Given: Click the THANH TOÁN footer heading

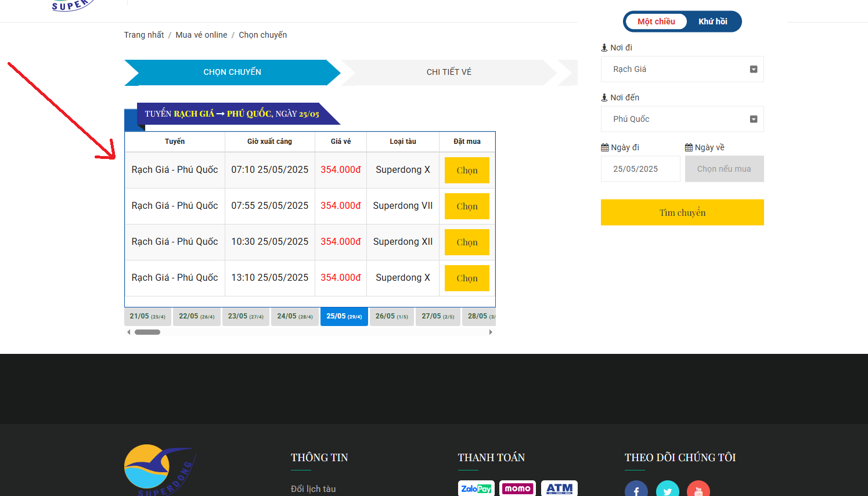Looking at the screenshot, I should [x=491, y=458].
